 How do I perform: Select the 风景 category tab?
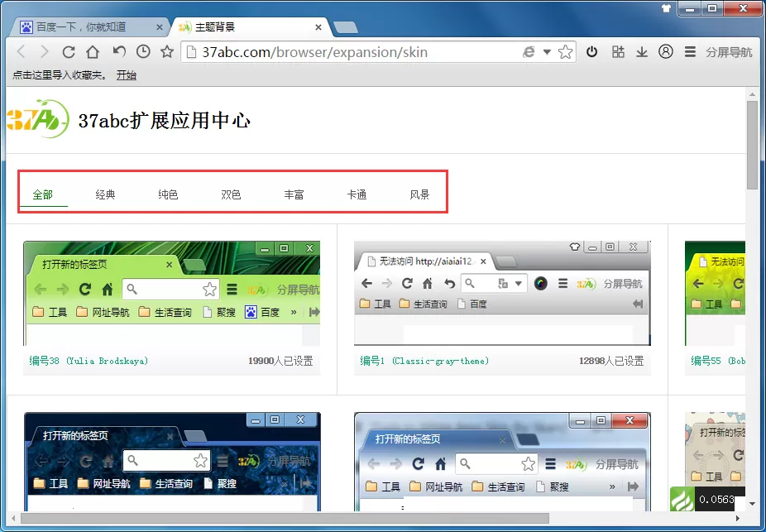419,194
